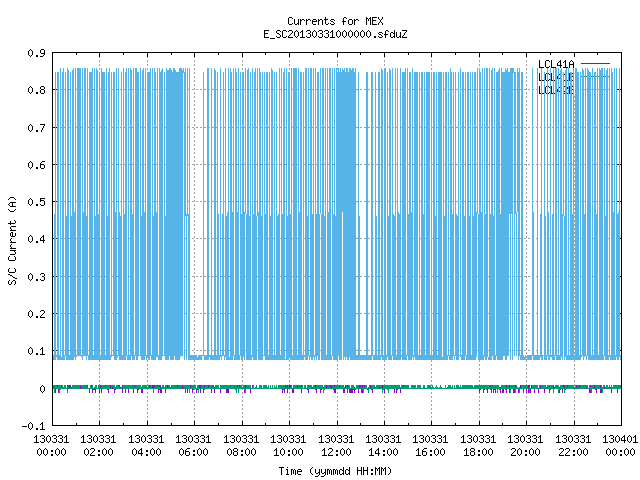Viewport: 640px width, 480px height.
Task: Select the "E_SC20130331000000.sfduZ" file name subtitle
Action: point(335,34)
